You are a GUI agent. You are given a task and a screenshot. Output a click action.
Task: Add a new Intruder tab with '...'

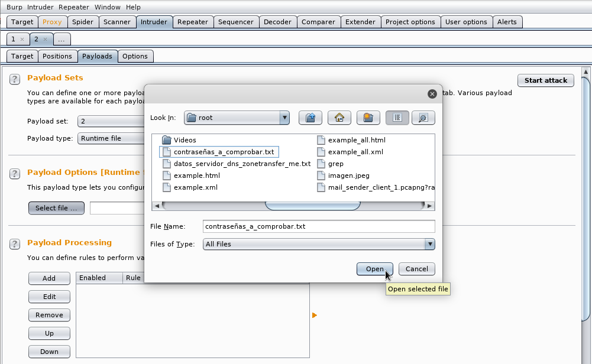pyautogui.click(x=62, y=39)
